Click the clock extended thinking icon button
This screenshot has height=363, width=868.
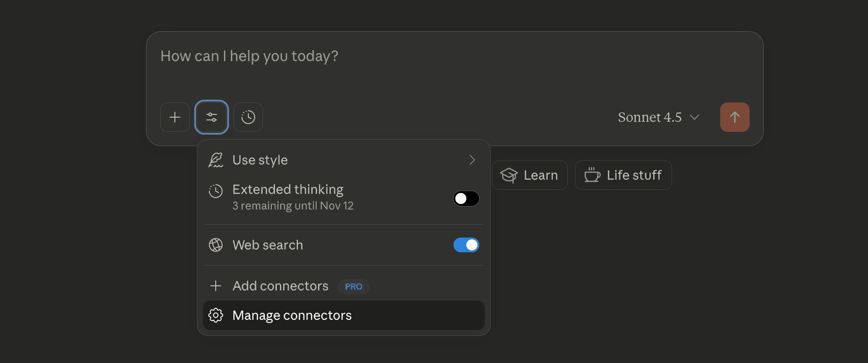[248, 117]
